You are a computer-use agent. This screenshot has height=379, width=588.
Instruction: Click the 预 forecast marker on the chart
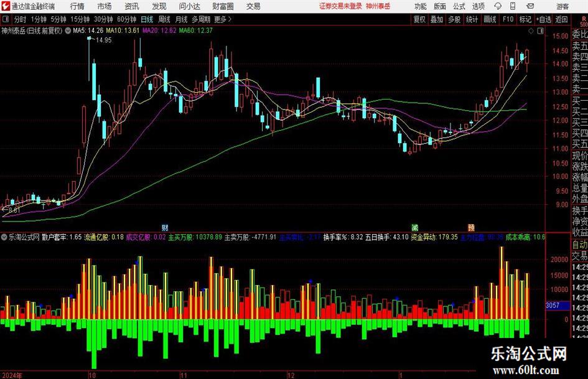pyautogui.click(x=471, y=227)
